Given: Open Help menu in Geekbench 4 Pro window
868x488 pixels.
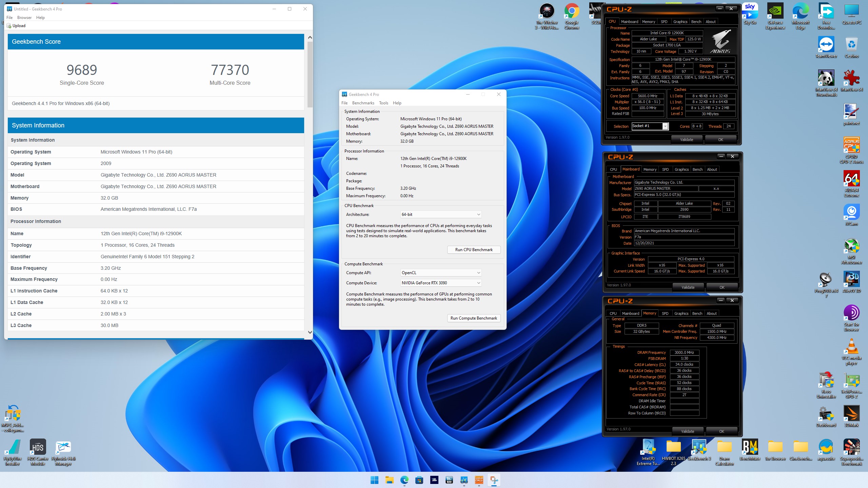Looking at the screenshot, I should pos(397,103).
